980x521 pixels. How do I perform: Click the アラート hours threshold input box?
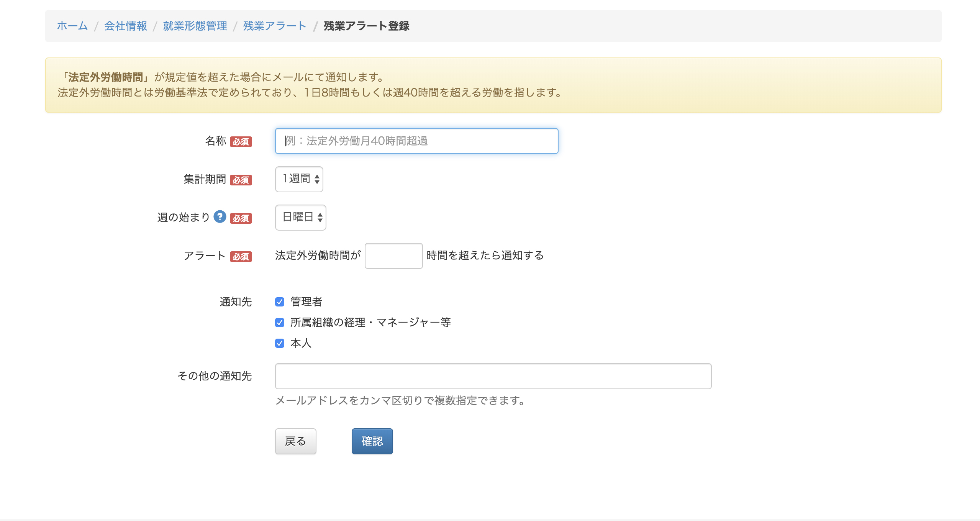click(x=394, y=256)
